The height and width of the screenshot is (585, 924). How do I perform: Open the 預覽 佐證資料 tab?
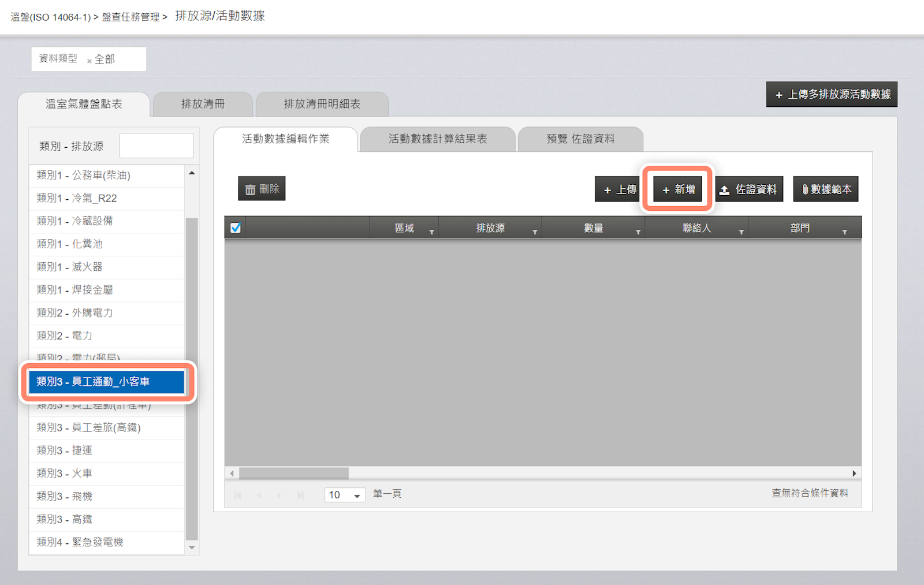tap(580, 139)
